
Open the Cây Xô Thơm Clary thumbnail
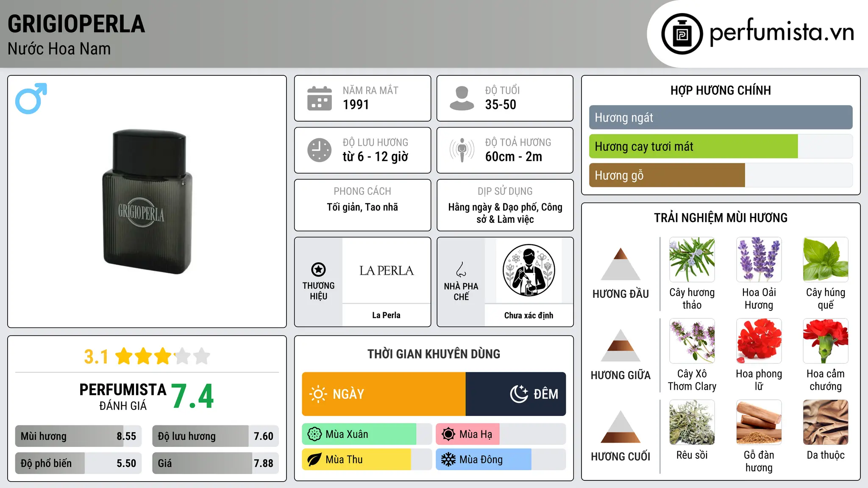coord(692,341)
